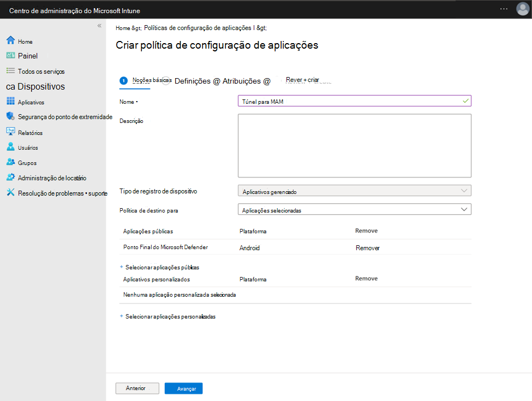Open Segurança do ponto de extremidade
Screen dimensions: 532x401
point(65,117)
